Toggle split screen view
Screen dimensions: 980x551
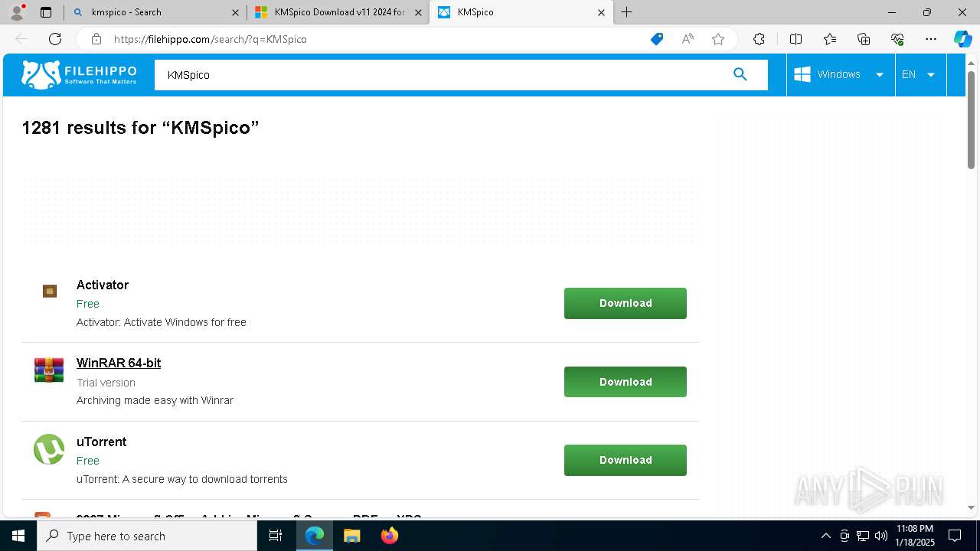pyautogui.click(x=795, y=39)
